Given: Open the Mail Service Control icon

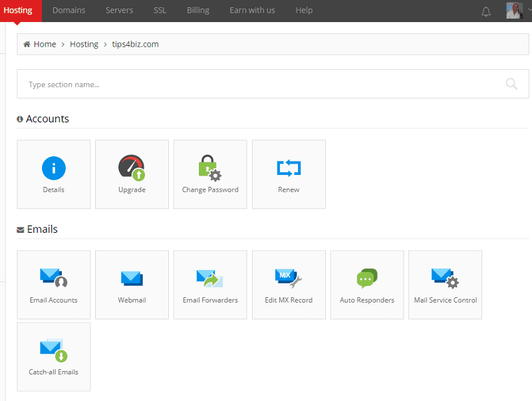Looking at the screenshot, I should click(445, 278).
